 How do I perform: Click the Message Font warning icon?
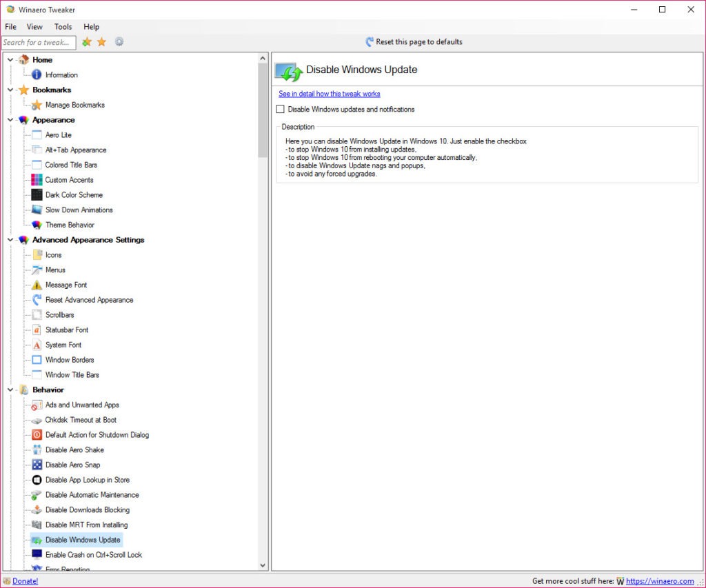(37, 285)
